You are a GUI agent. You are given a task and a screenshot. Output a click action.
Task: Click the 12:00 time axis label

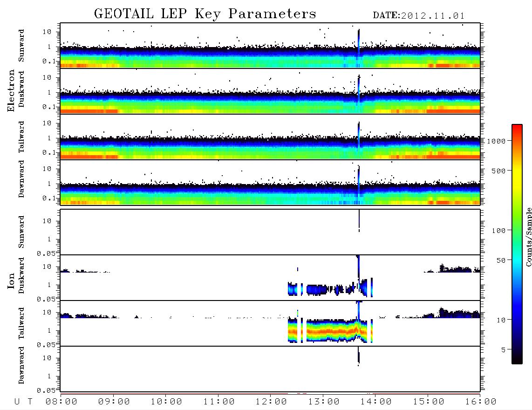point(271,402)
